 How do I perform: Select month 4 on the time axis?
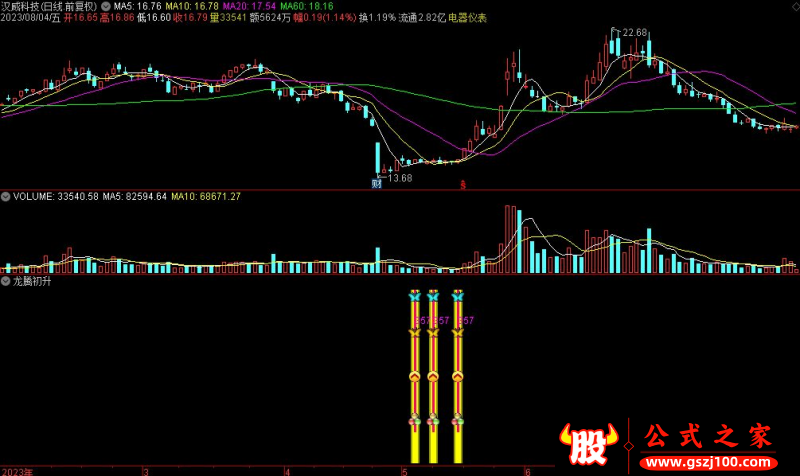[287, 471]
